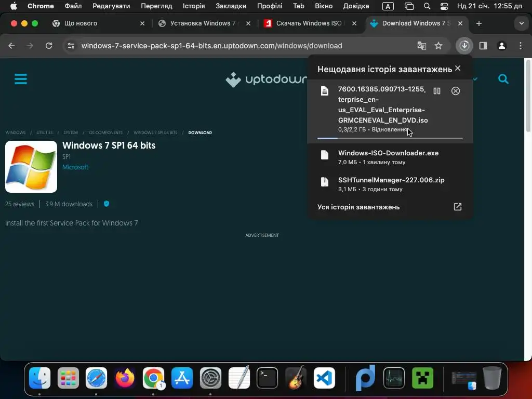Reload the current page
Image resolution: width=532 pixels, height=399 pixels.
point(49,46)
